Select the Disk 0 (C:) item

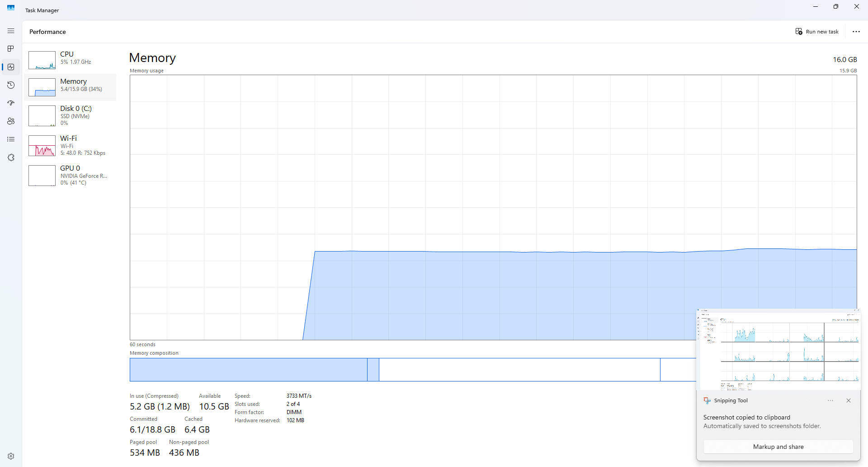[x=71, y=116]
